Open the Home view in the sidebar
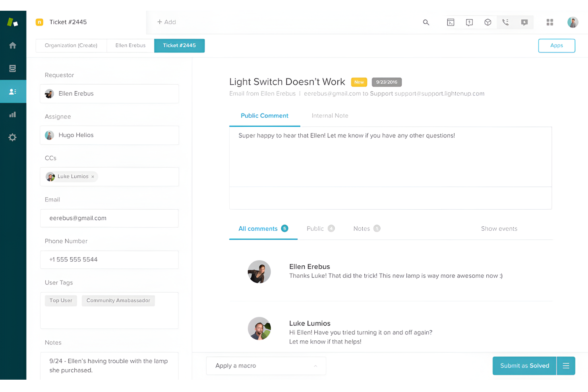The image size is (588, 392). (x=13, y=45)
